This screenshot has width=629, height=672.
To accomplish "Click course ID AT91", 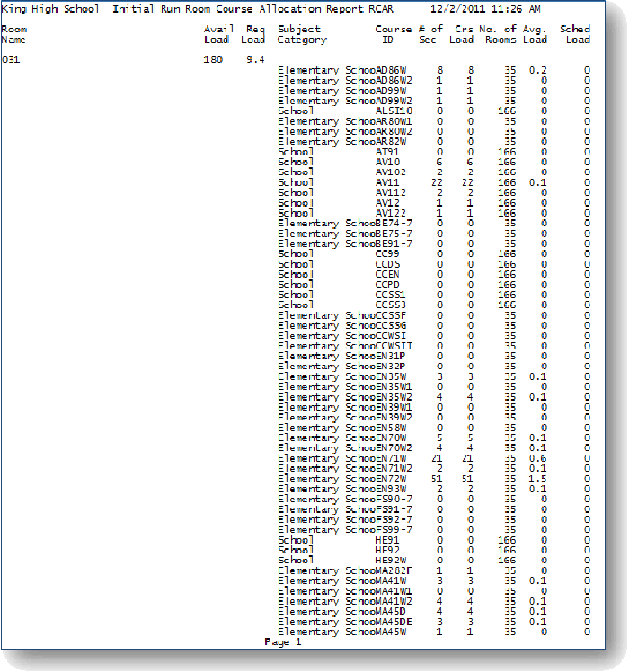I will pos(387,152).
